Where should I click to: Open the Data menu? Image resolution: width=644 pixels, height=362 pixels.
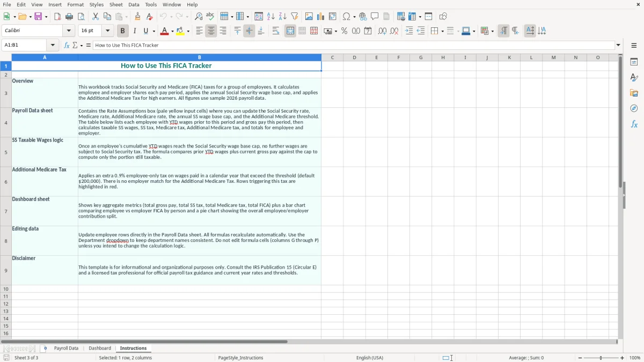point(134,4)
